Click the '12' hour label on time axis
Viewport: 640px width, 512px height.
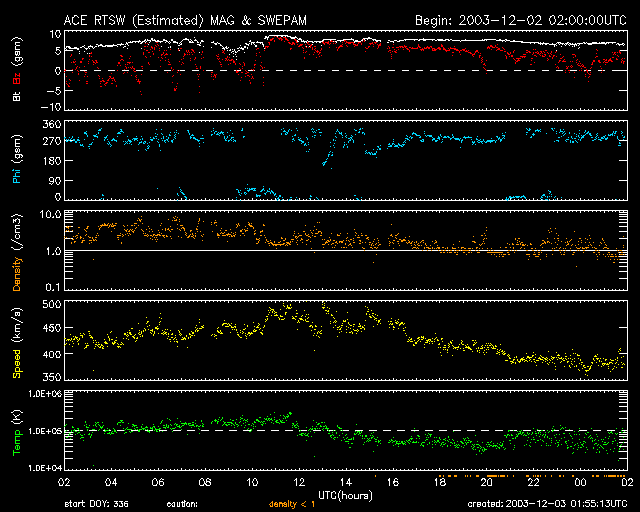coord(299,483)
